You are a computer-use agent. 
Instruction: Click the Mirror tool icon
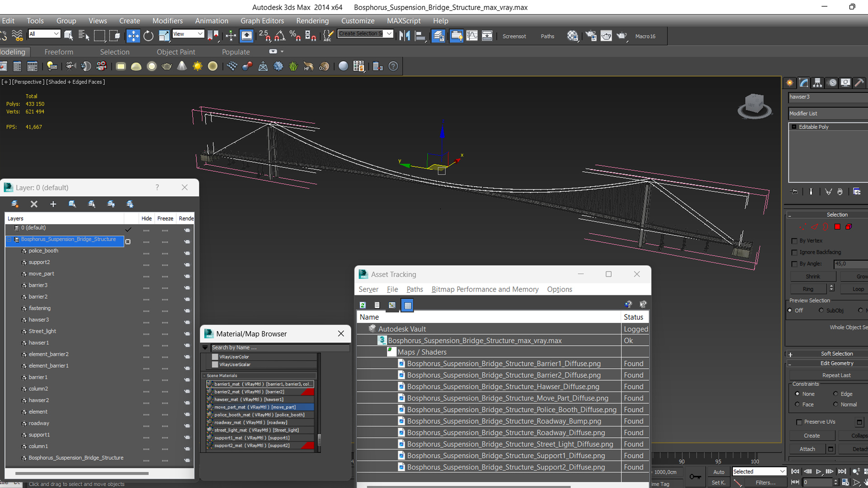tap(405, 36)
